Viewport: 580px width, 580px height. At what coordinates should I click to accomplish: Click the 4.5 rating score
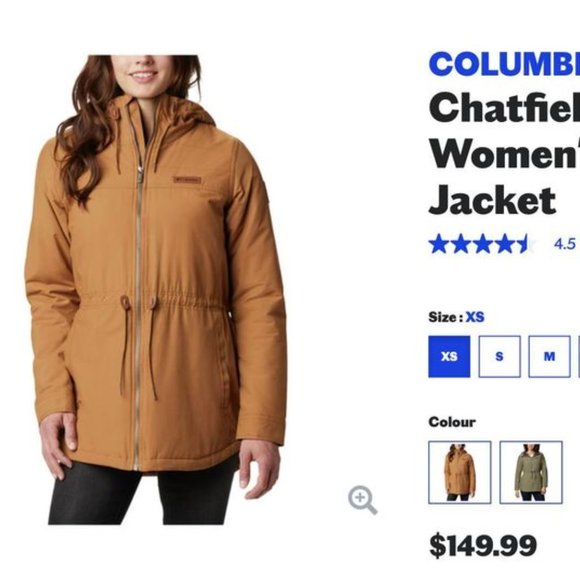coord(565,244)
